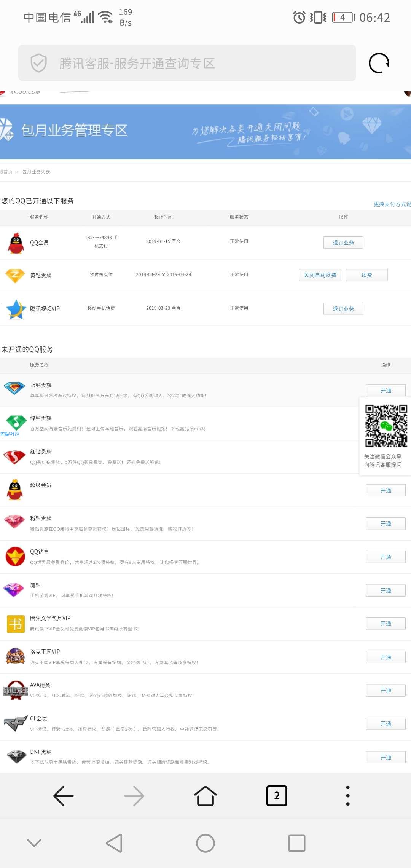This screenshot has width=411, height=868.
Task: Click the 2019-03-29 至 2019-04-29 date cell
Action: pos(164,274)
